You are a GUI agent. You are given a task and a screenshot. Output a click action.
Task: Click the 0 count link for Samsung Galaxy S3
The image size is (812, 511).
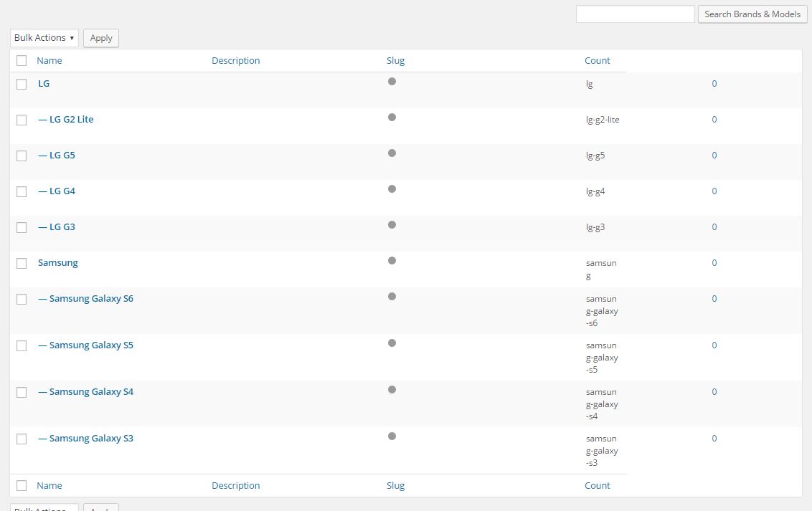[714, 438]
